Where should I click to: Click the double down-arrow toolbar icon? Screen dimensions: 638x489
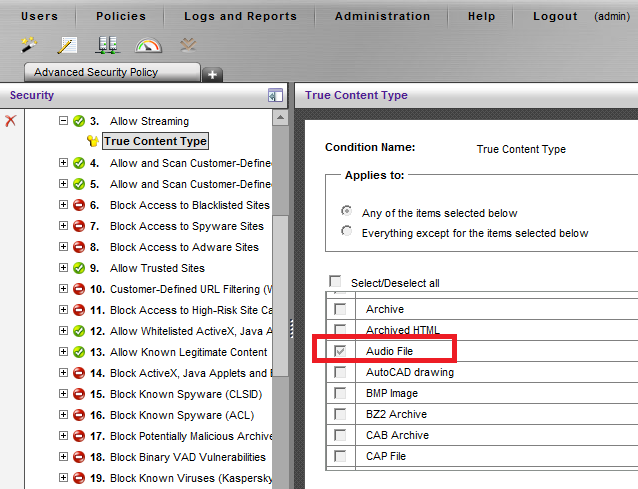[x=187, y=45]
